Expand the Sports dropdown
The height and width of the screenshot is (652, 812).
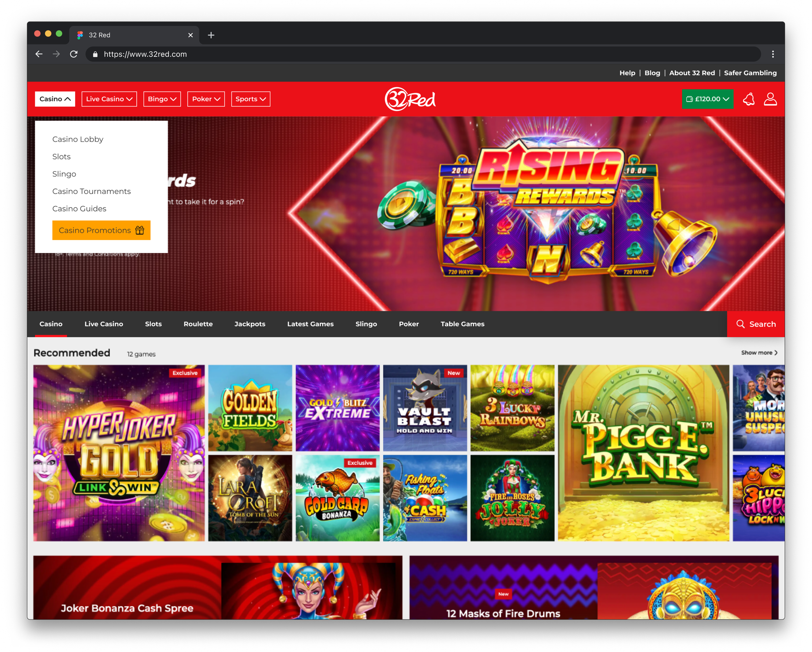250,99
